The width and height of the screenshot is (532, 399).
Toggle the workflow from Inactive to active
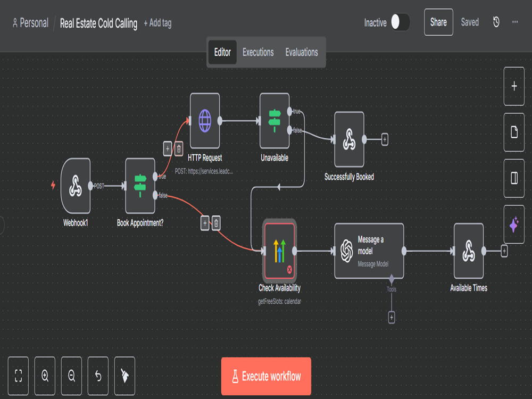[x=401, y=22]
